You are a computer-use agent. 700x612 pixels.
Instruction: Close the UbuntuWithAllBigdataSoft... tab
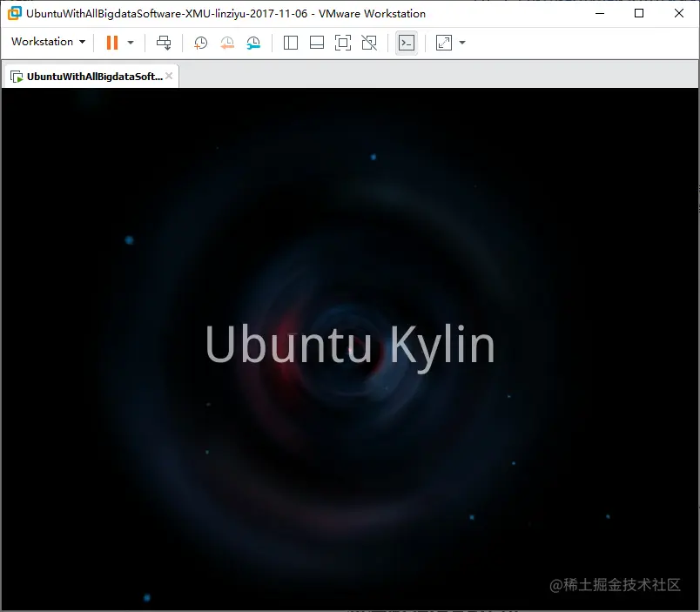[169, 76]
